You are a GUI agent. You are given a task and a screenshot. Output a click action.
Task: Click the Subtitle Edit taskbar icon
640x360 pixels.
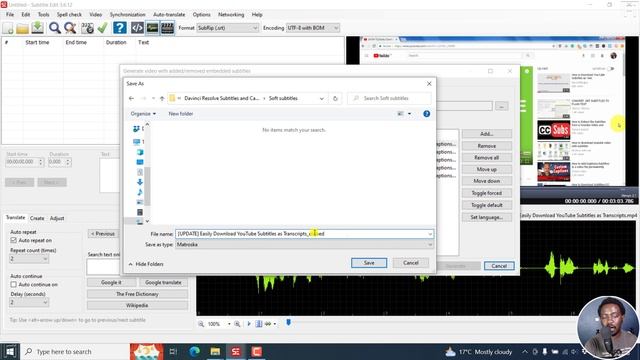[236, 351]
